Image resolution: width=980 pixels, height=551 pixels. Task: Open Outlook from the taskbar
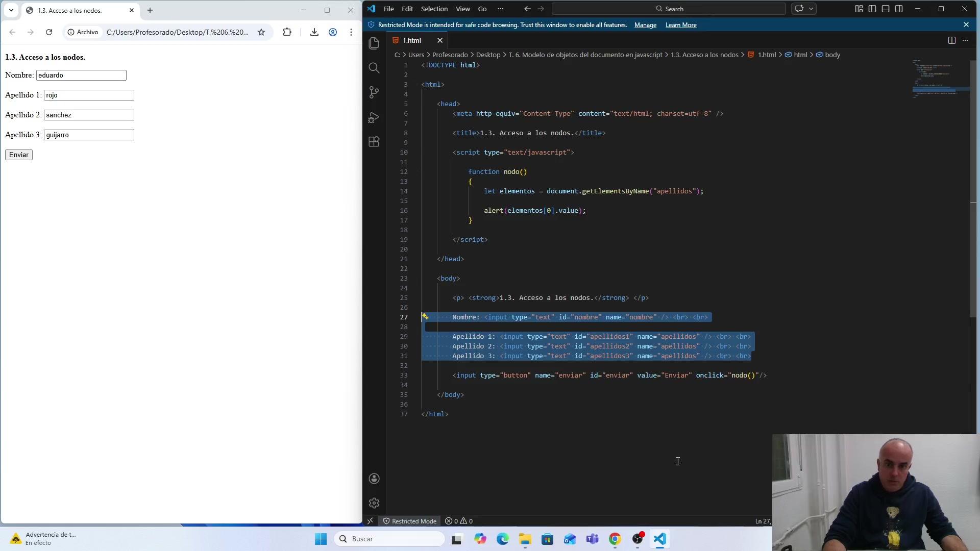coord(570,539)
